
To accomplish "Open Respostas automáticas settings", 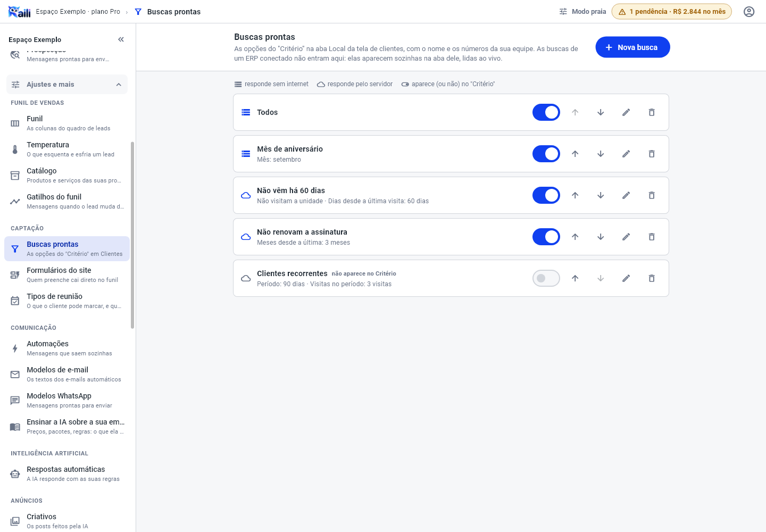I will 67,473.
